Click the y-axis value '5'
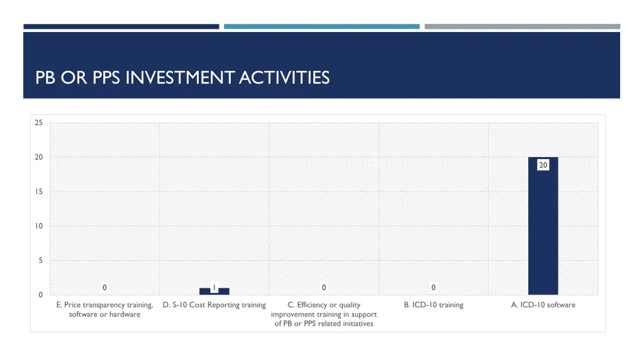 40,260
